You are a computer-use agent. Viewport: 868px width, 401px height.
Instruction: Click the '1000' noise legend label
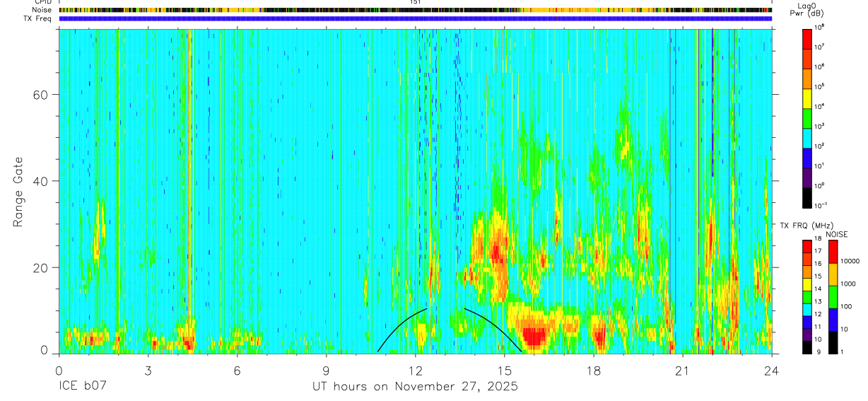point(848,284)
